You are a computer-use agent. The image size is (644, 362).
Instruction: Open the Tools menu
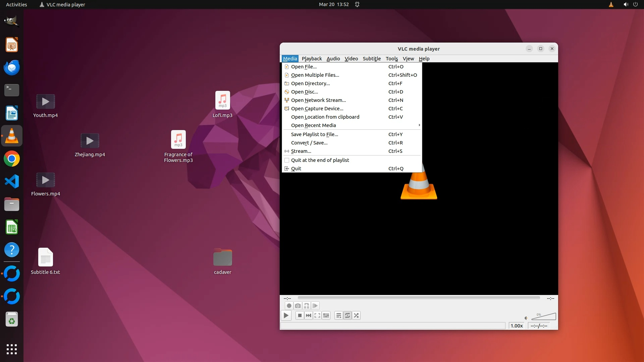[391, 59]
